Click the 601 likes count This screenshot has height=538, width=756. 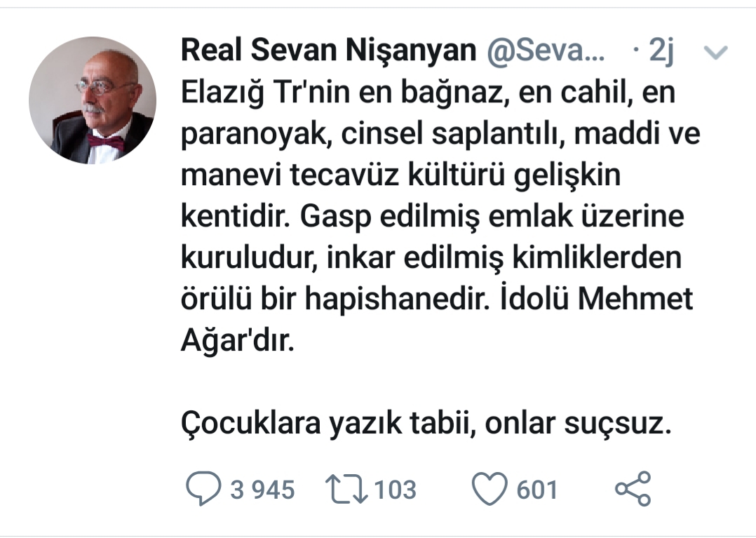click(x=537, y=490)
